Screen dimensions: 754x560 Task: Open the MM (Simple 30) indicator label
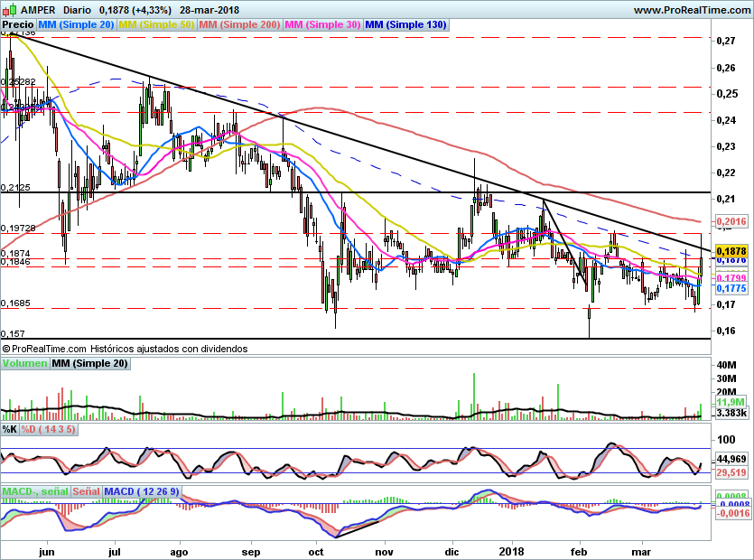click(322, 24)
